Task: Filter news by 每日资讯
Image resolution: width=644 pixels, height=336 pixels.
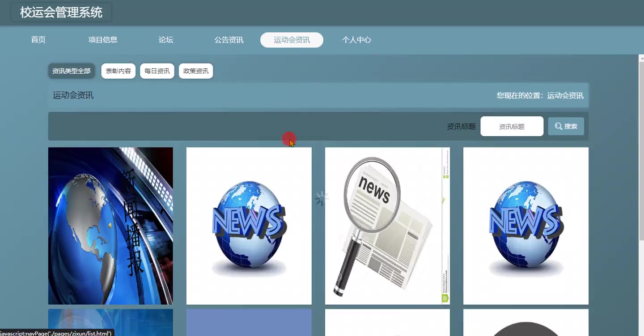Action: (157, 71)
